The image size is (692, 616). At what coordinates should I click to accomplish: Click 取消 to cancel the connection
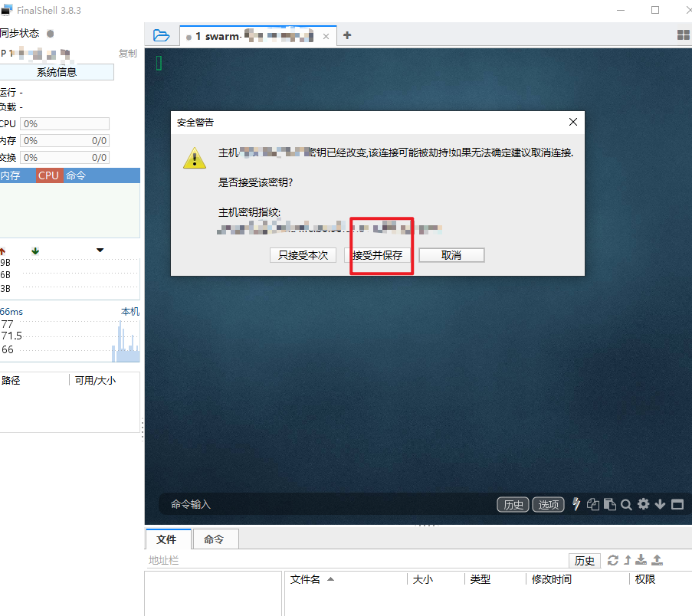pos(451,254)
